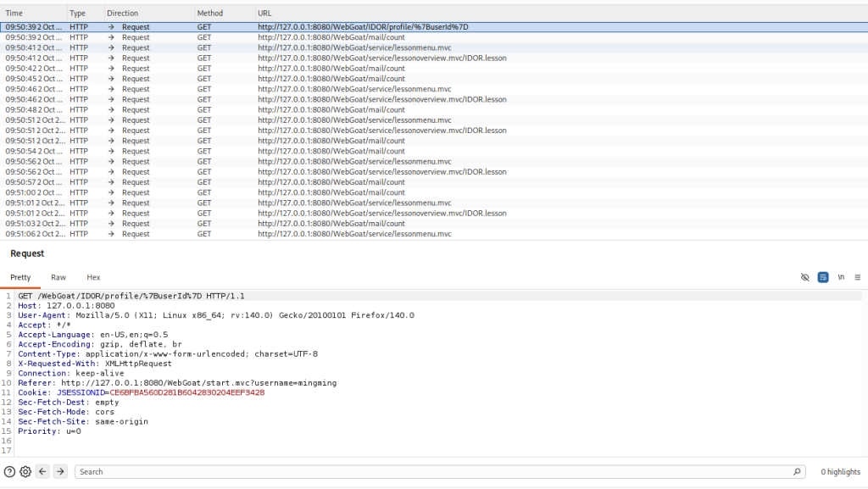Click the Referer header URL with username=mingming
Viewport: 868px width, 489px height.
[198, 383]
